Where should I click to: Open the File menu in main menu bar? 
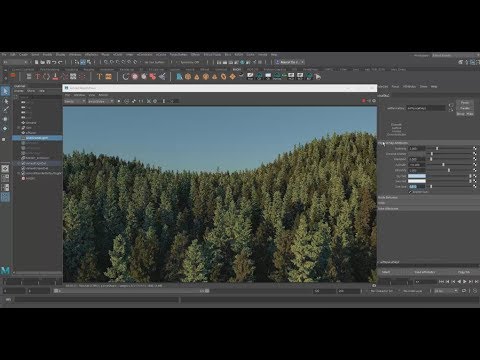click(4, 55)
